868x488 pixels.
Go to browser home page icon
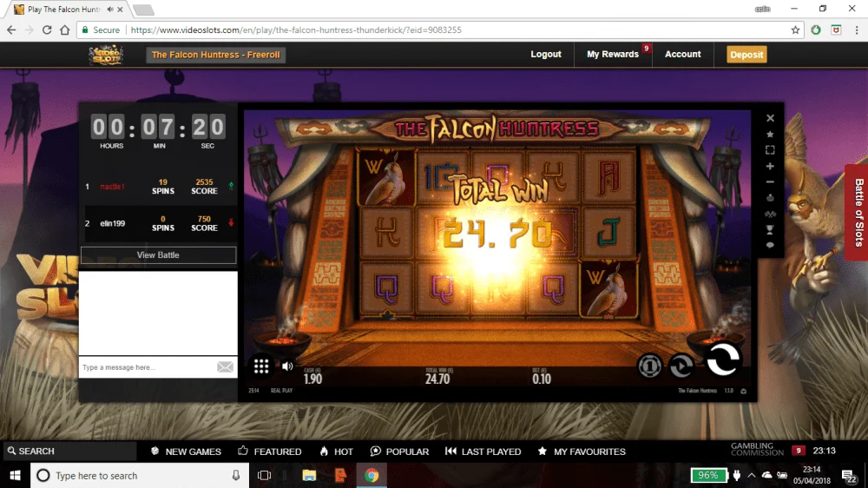[x=65, y=30]
